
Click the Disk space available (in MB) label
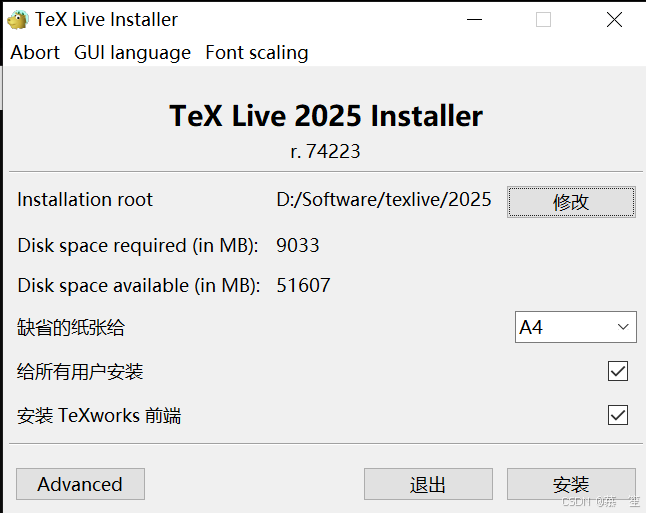[139, 286]
